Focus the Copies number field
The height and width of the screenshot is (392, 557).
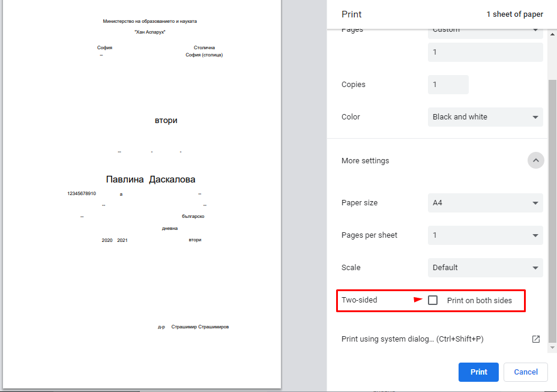(448, 85)
